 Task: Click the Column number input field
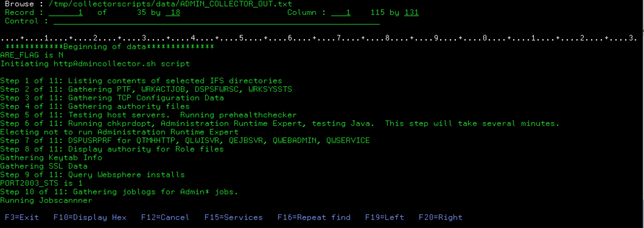(x=341, y=13)
